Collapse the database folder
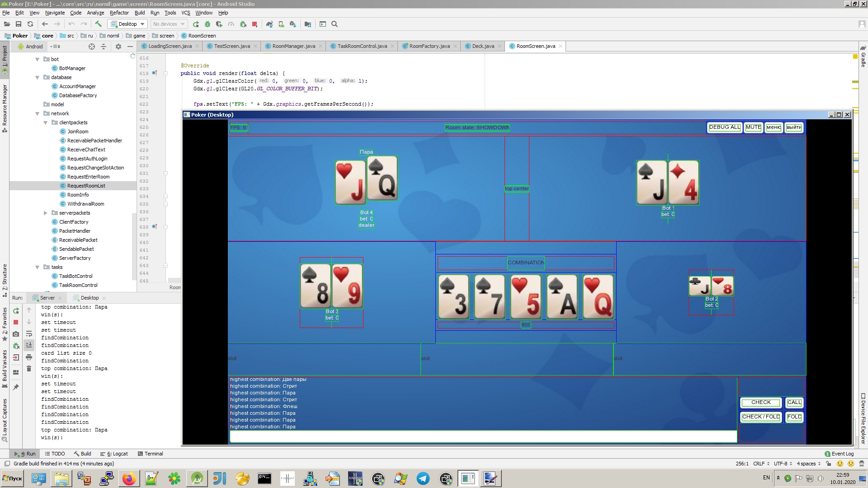Viewport: 868px width, 488px height. pyautogui.click(x=38, y=77)
